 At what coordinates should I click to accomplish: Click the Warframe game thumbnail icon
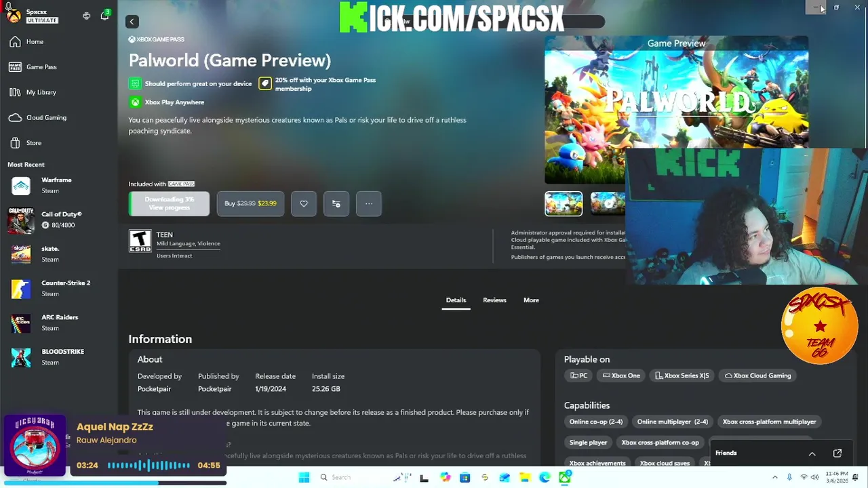coord(21,186)
